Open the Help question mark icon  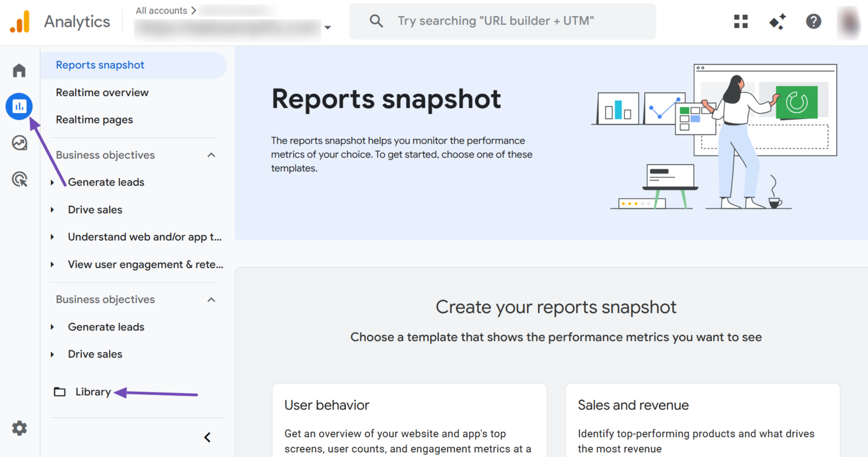pyautogui.click(x=813, y=20)
